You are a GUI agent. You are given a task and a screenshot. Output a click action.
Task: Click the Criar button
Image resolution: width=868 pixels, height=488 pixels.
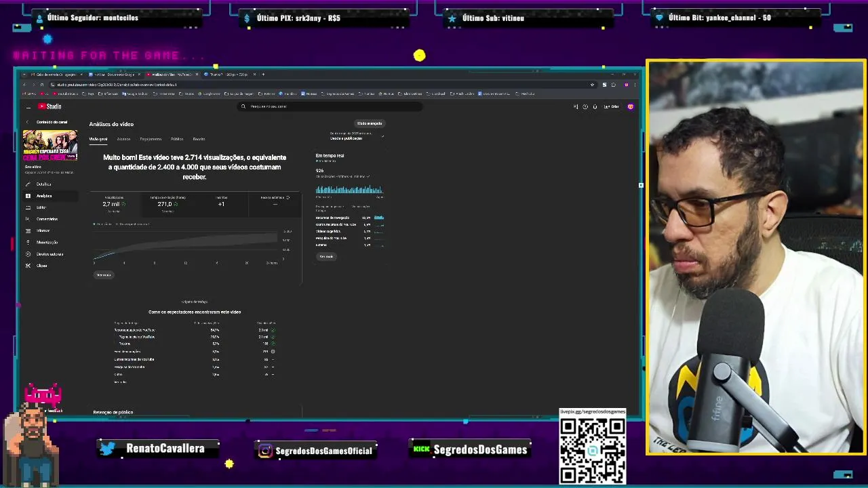click(x=612, y=106)
